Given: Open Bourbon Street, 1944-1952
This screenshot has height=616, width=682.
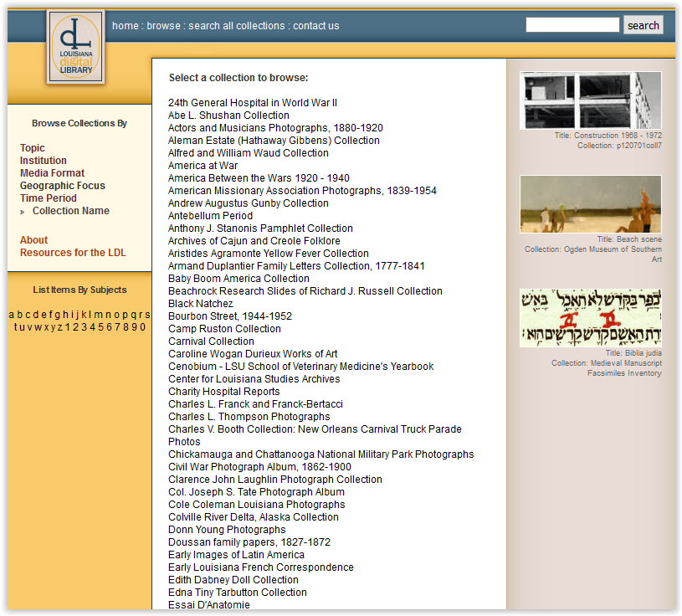Looking at the screenshot, I should point(230,316).
